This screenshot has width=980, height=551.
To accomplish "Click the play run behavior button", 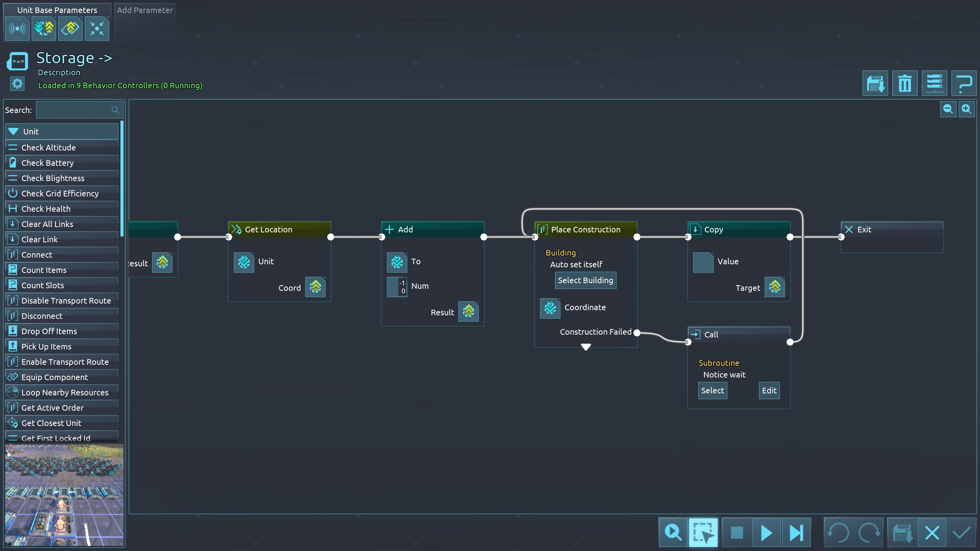I will (766, 532).
